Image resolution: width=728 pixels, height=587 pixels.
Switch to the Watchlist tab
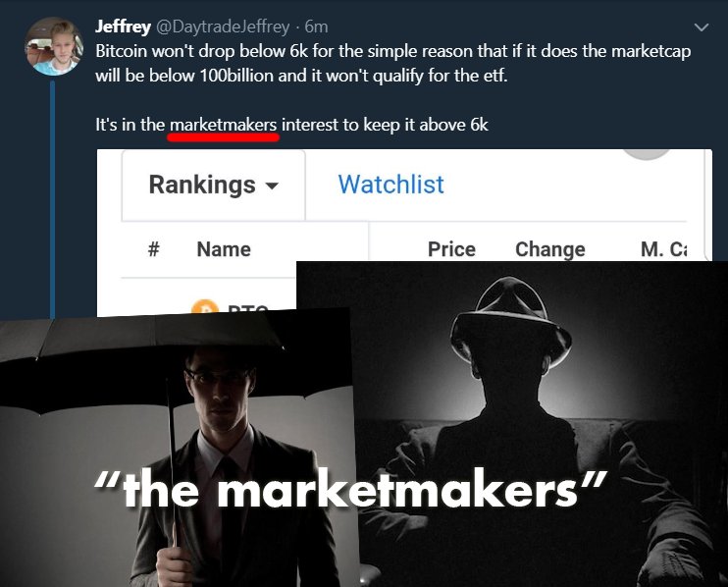click(390, 185)
